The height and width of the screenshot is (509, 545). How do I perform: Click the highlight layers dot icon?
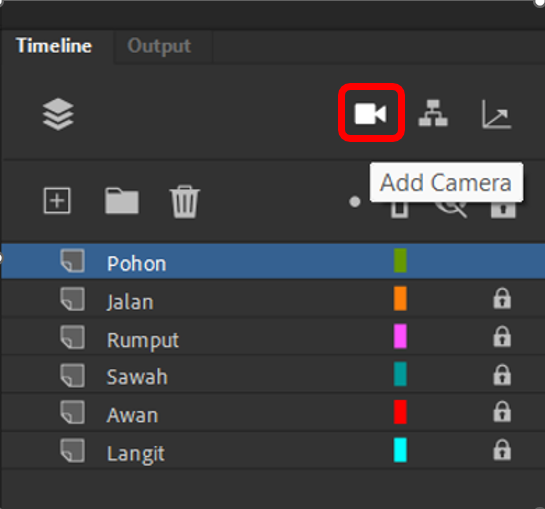[x=355, y=202]
